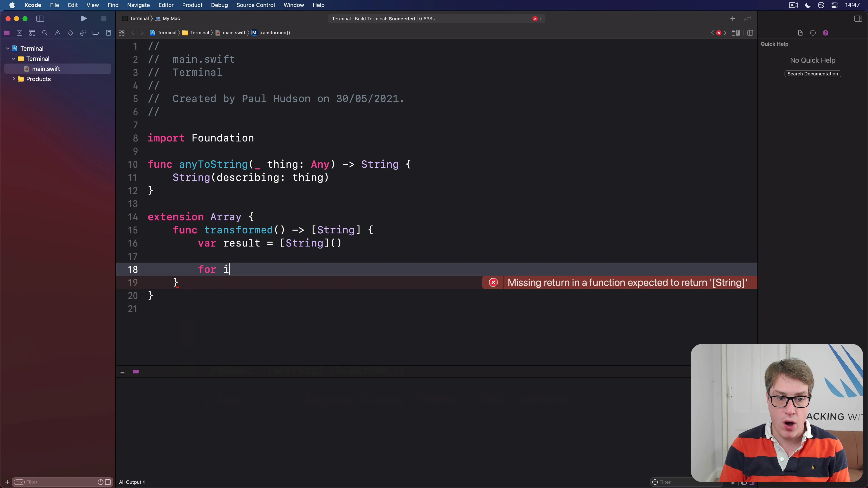Click the red error icon on line 19
The width and height of the screenshot is (868, 488).
[493, 283]
